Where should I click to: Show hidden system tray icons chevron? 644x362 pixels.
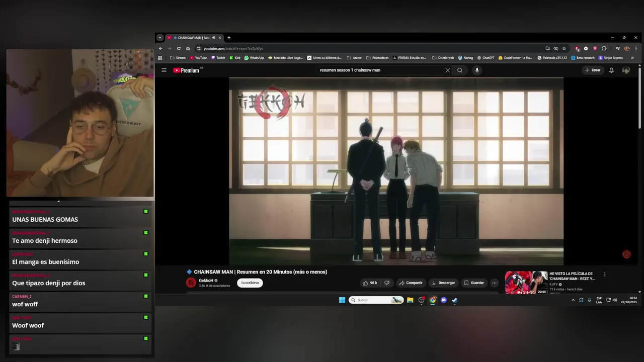[573, 300]
